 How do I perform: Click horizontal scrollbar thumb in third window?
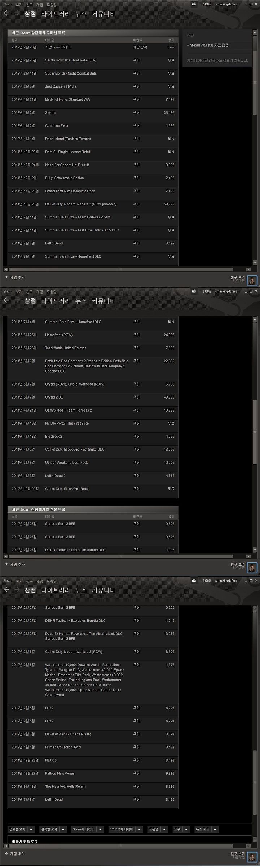[121, 846]
